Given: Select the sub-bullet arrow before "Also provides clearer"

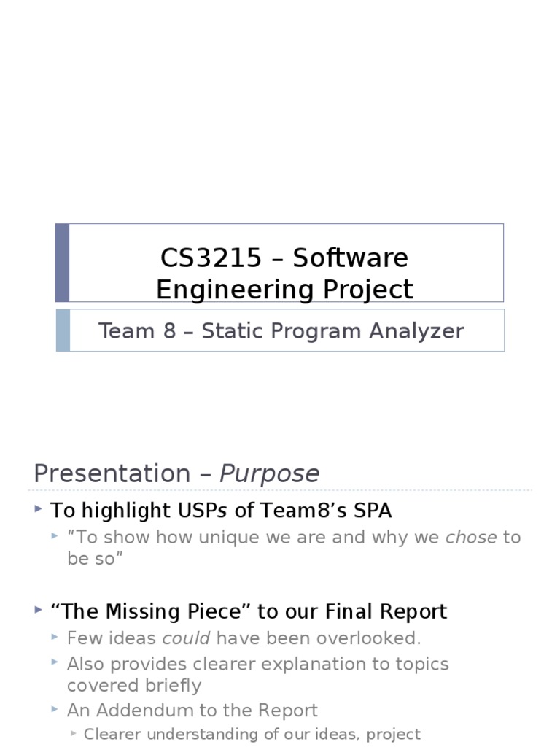Looking at the screenshot, I should tap(55, 663).
